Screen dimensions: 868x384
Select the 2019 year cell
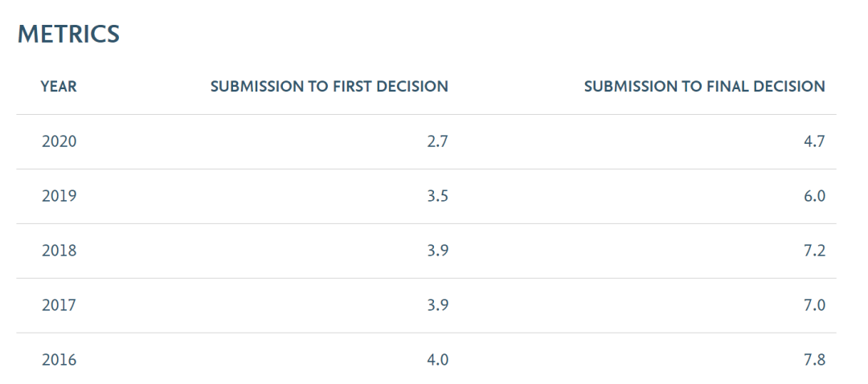(59, 196)
